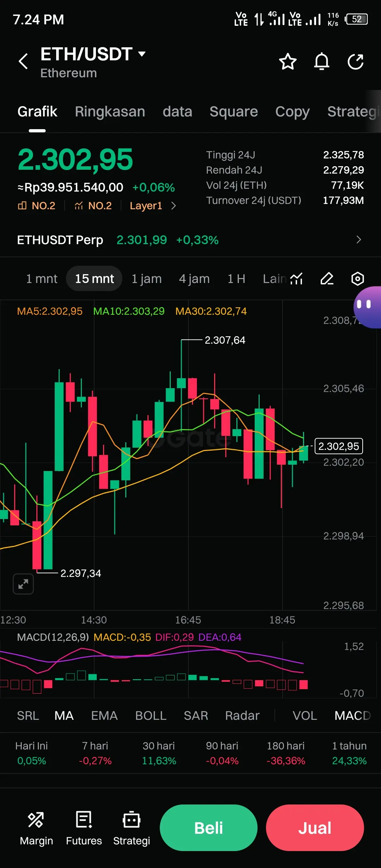Tap the share icon in header
Viewport: 381px width, 868px height.
[356, 62]
